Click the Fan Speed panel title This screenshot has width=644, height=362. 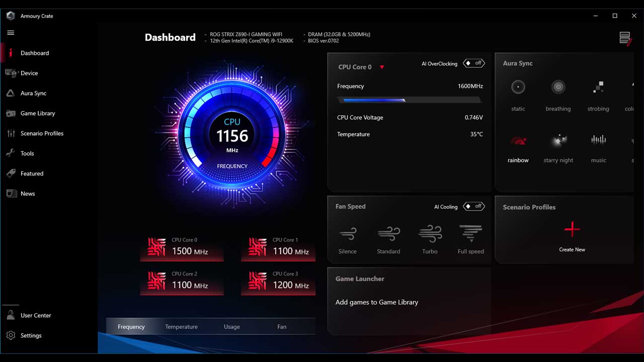[x=350, y=206]
